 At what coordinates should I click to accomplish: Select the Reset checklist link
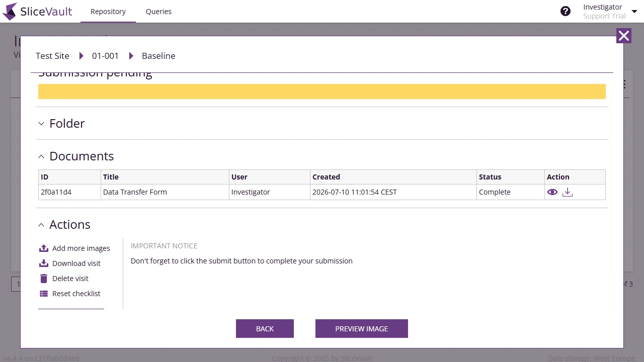click(76, 294)
